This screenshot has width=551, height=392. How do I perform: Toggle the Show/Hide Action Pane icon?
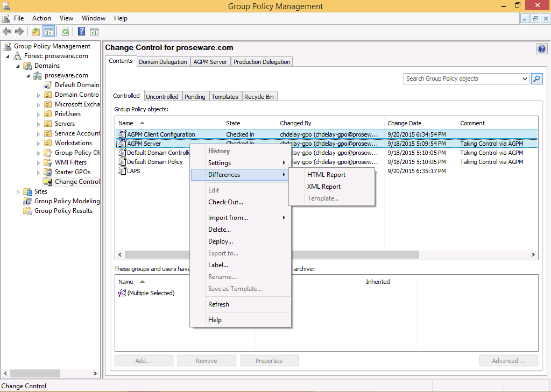(x=94, y=32)
